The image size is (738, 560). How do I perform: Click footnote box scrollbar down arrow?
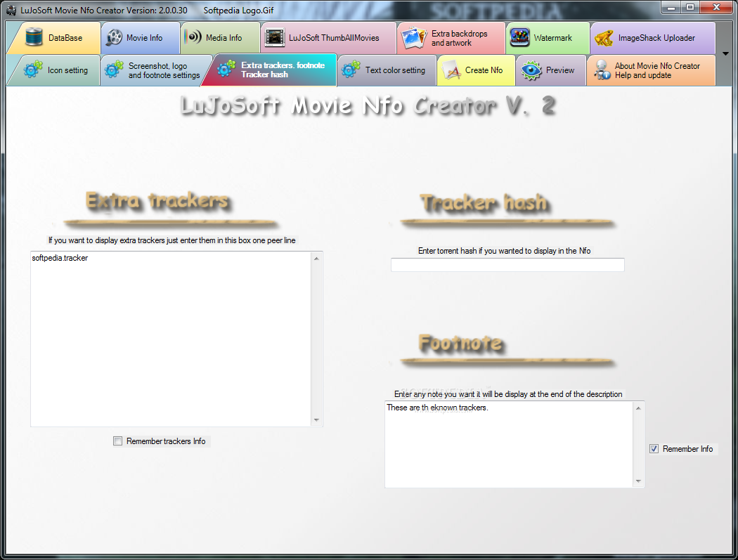pyautogui.click(x=638, y=481)
